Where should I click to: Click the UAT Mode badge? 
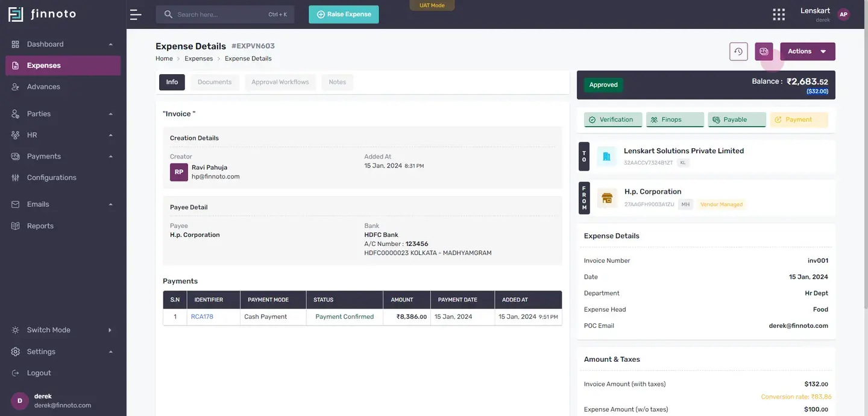click(432, 5)
